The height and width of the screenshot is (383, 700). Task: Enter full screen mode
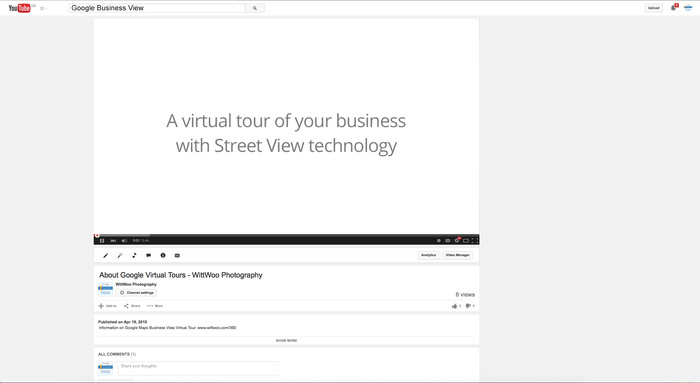tap(475, 241)
